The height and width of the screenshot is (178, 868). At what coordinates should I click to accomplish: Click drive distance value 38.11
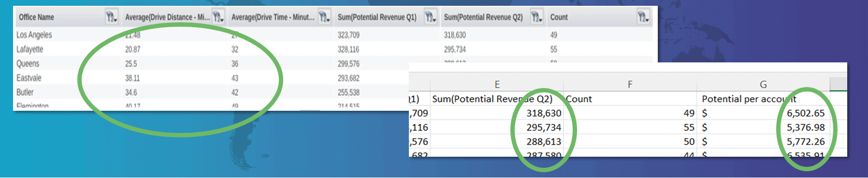(132, 78)
